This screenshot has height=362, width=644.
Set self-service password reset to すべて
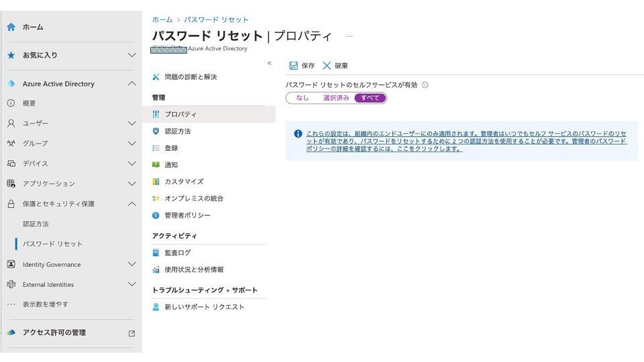point(370,98)
